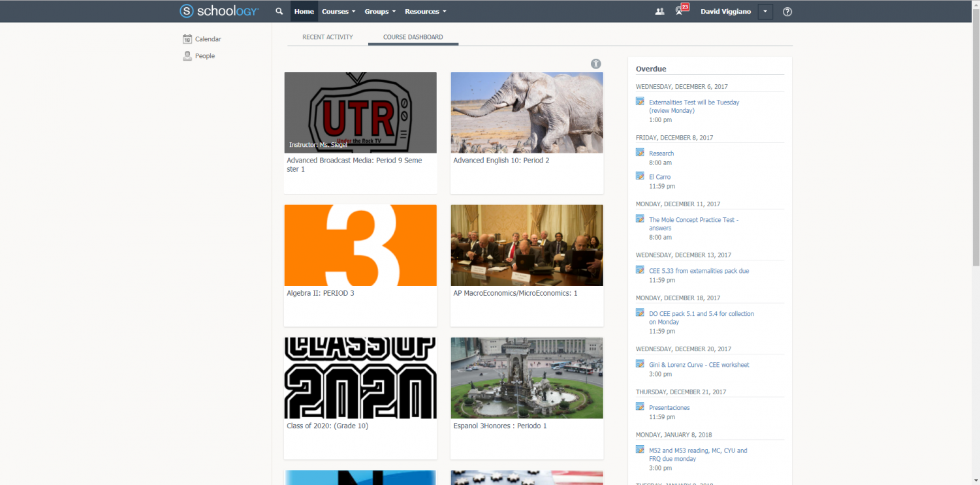Image resolution: width=980 pixels, height=485 pixels.
Task: Click the accessibility icon above course tiles
Action: (596, 64)
